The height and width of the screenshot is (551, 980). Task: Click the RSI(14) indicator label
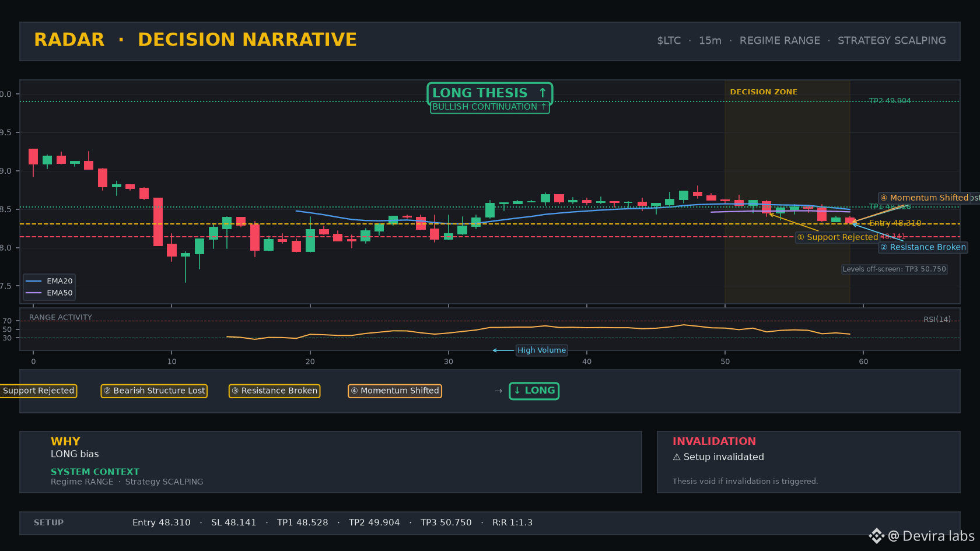[937, 319]
